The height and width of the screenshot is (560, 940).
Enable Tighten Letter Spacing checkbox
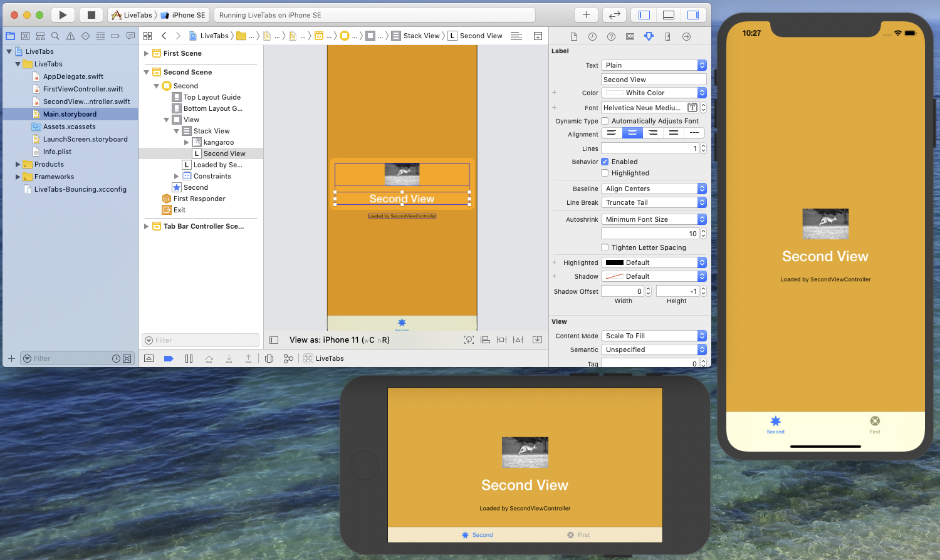[605, 247]
